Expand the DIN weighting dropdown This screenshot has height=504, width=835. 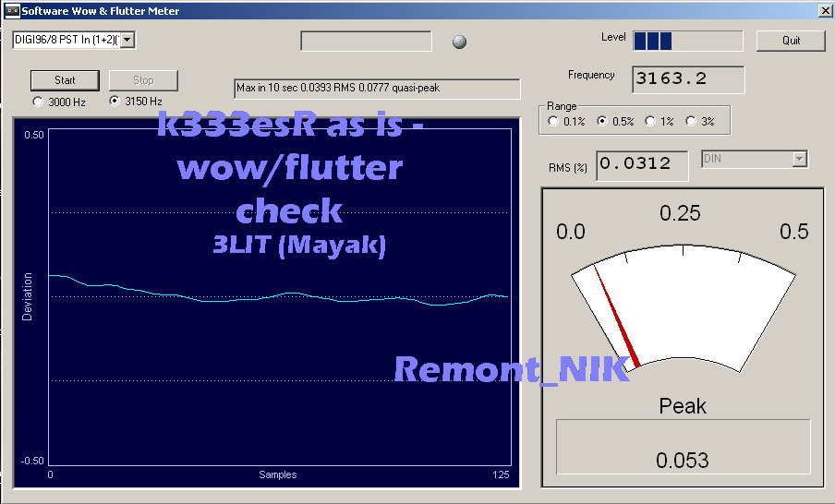(x=800, y=160)
